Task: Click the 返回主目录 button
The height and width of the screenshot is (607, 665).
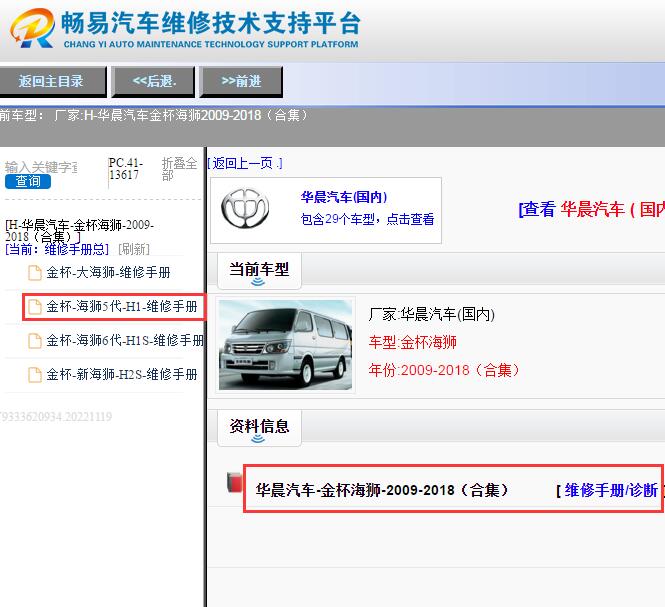Action: 52,81
